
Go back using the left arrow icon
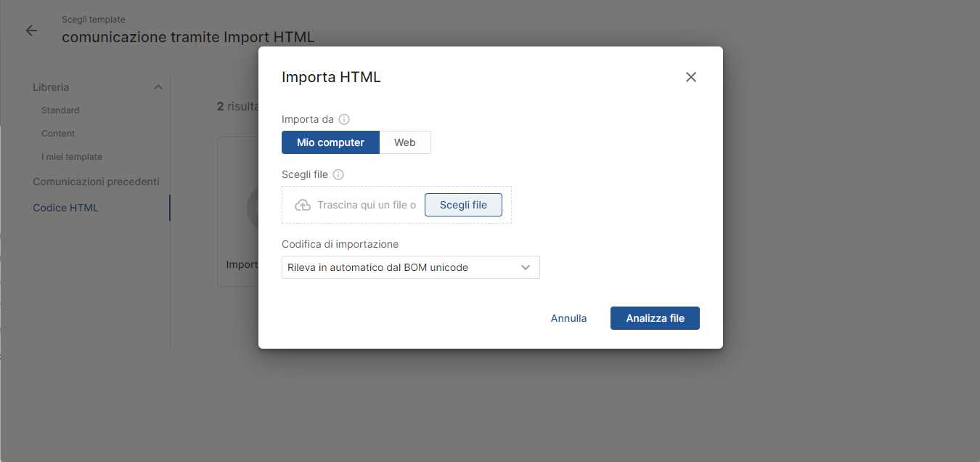pyautogui.click(x=31, y=31)
